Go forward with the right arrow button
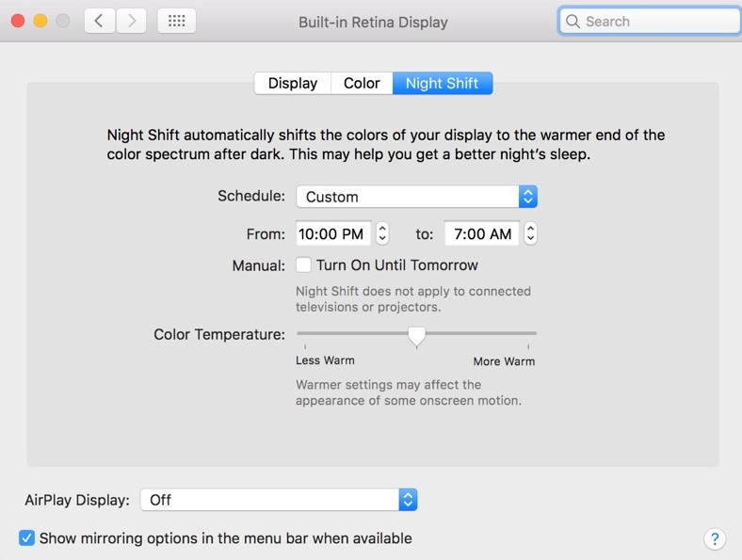Viewport: 742px width, 560px height. point(131,21)
